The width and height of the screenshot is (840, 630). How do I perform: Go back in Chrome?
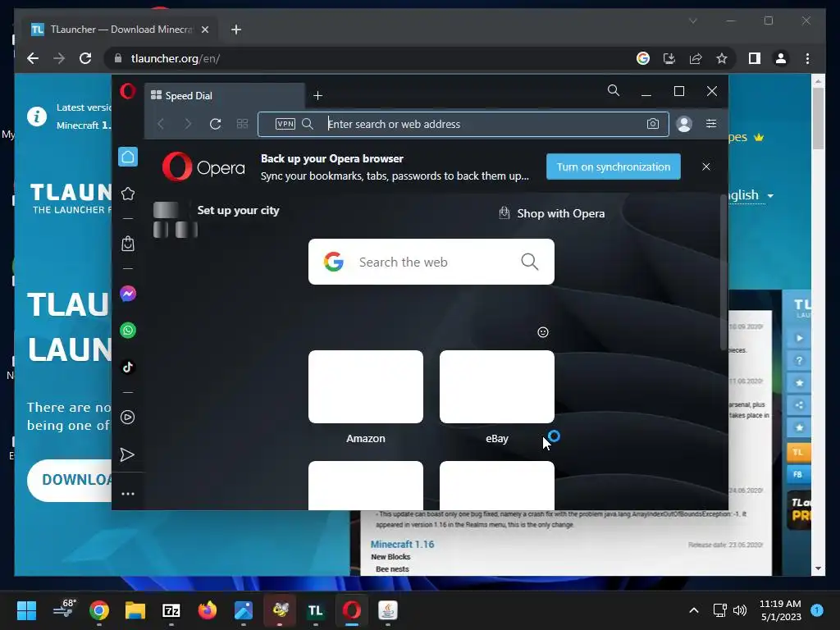33,58
